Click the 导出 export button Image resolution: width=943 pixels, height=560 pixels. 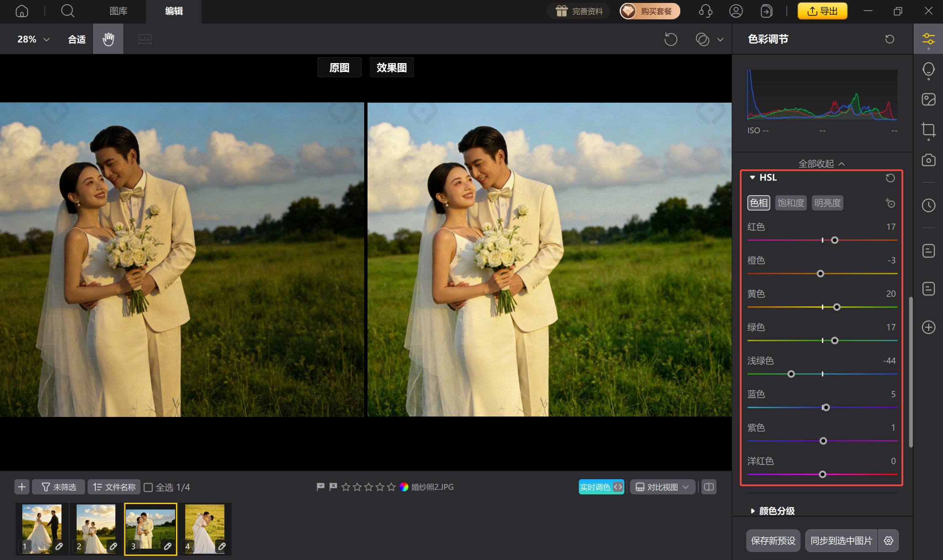[x=822, y=11]
